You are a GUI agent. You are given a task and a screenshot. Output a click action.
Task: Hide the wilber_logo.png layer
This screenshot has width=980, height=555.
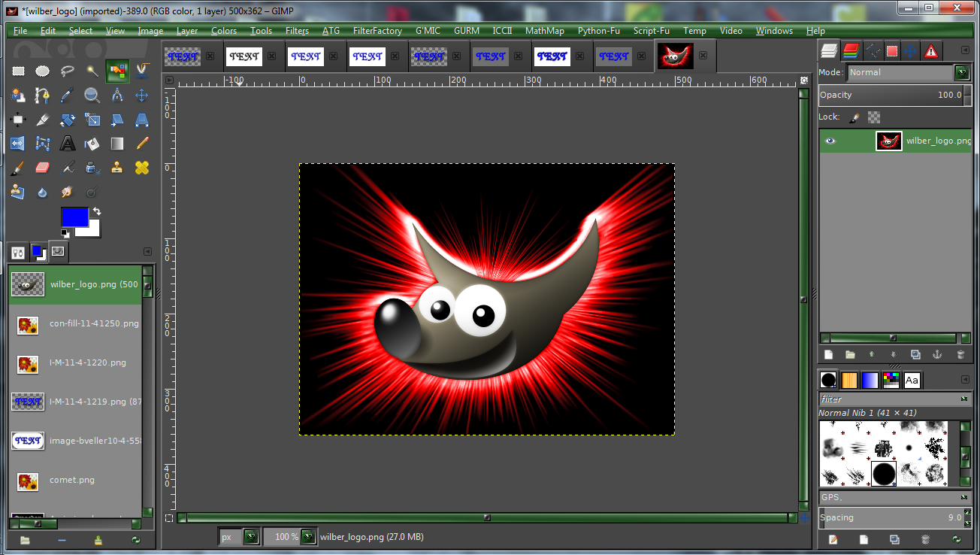tap(830, 141)
